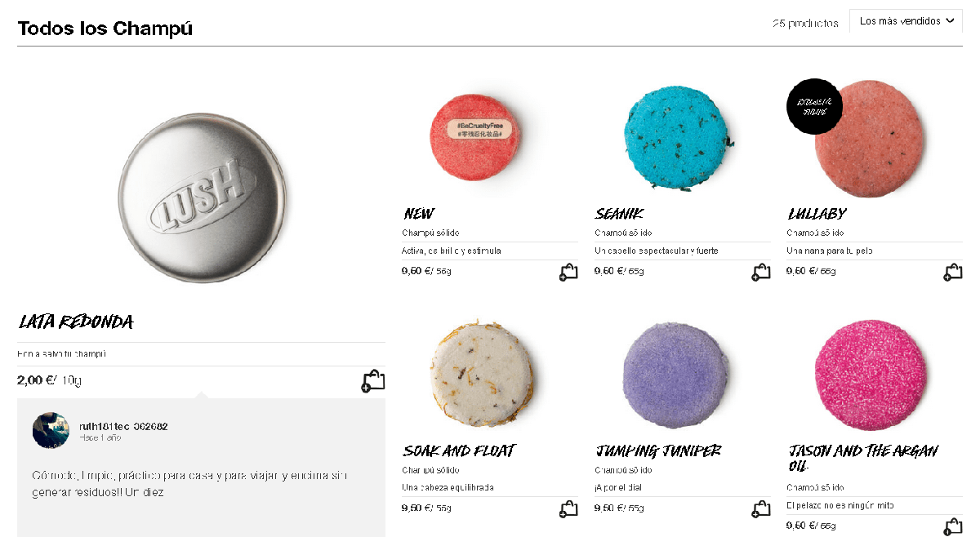
Task: Open the pink Jason and the Argan Oil image
Action: [x=871, y=375]
